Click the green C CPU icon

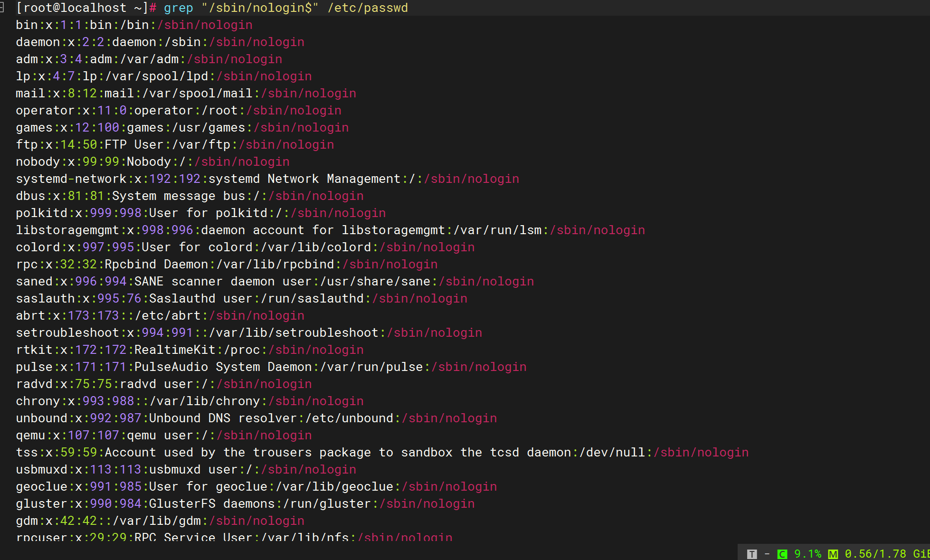782,554
